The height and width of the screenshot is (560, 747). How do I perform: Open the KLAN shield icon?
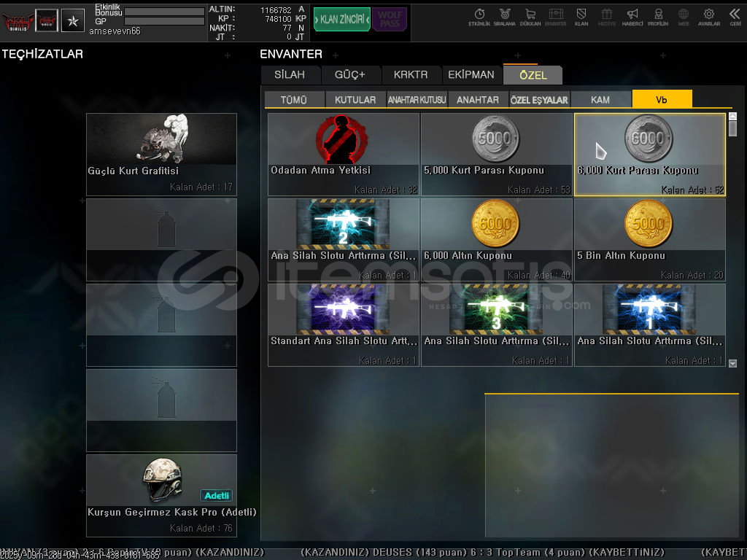581,17
